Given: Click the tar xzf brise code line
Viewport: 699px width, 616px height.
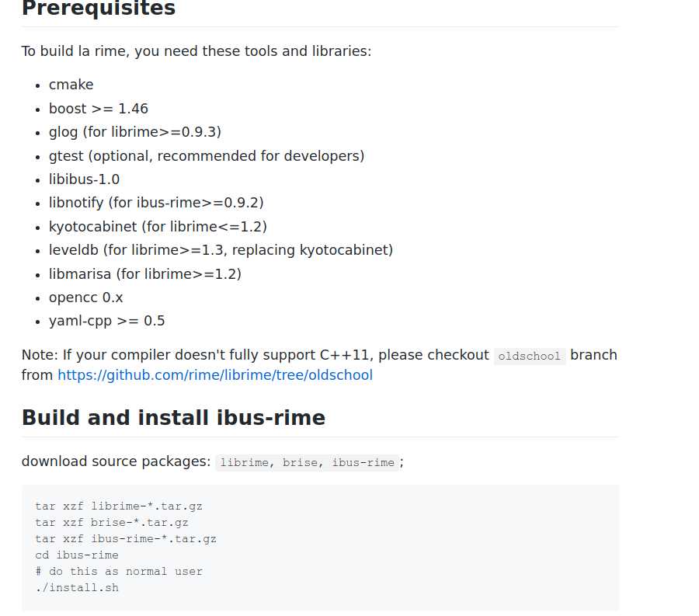Looking at the screenshot, I should point(111,523).
